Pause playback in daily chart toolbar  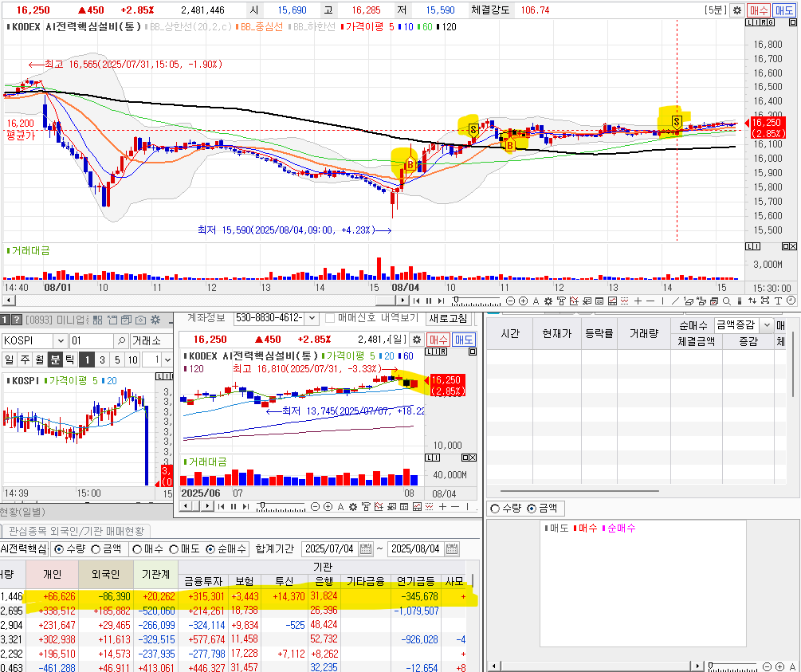click(234, 506)
